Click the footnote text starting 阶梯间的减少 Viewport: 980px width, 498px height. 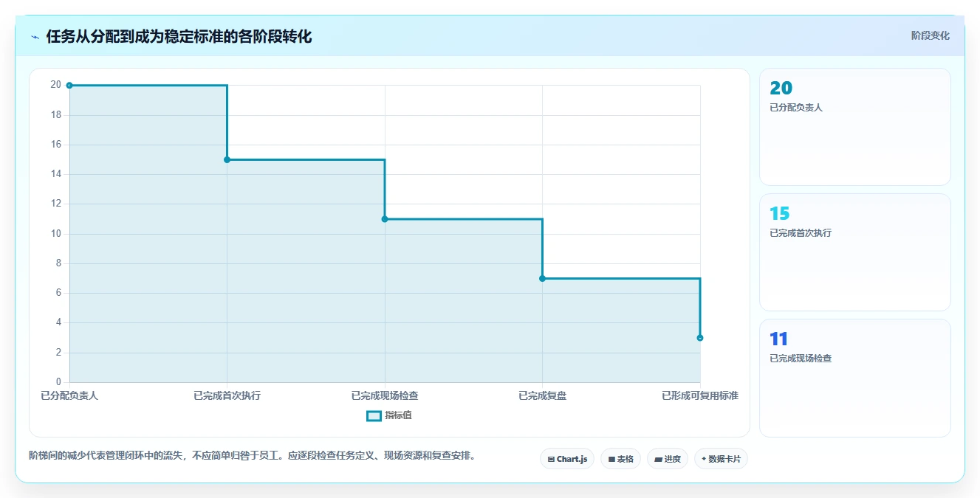tap(254, 456)
